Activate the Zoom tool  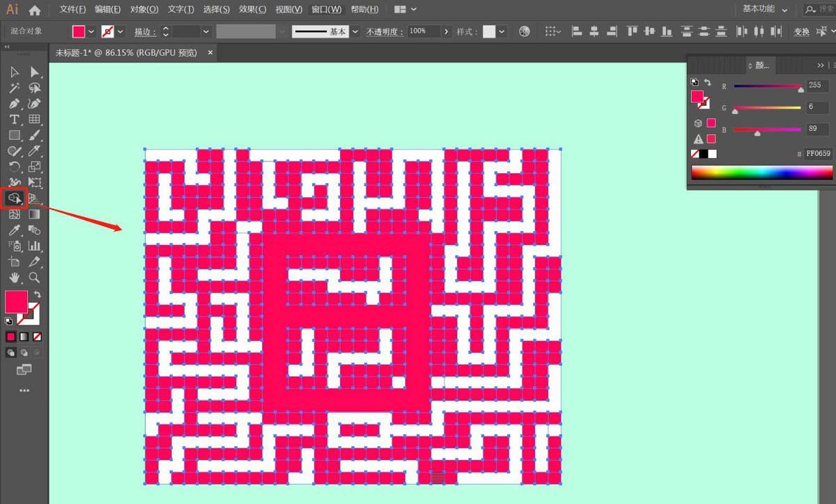(x=33, y=277)
